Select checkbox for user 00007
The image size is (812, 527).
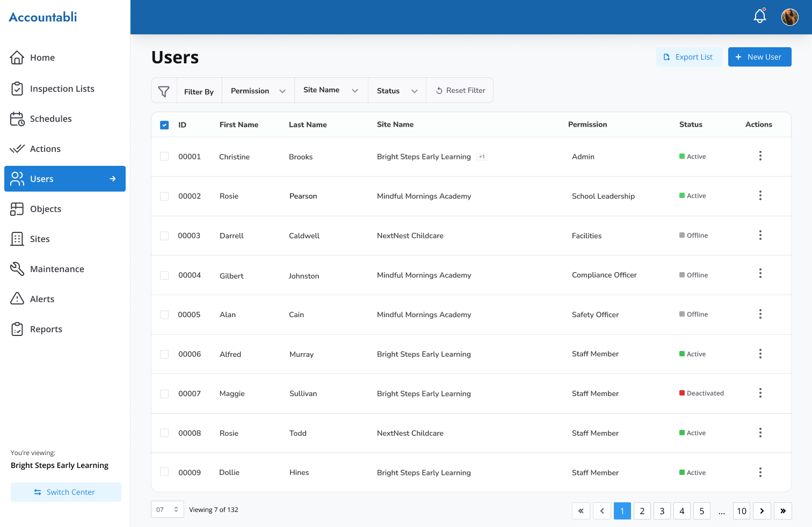click(x=164, y=394)
